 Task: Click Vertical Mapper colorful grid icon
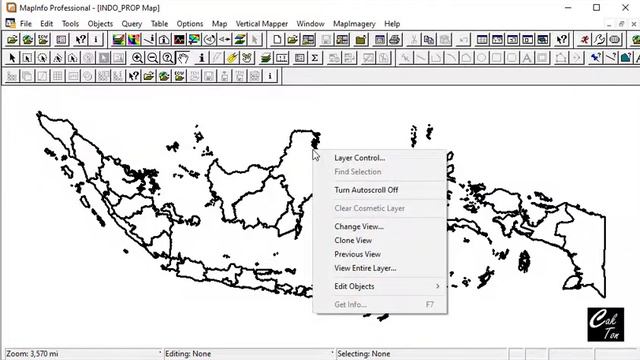pos(133,40)
